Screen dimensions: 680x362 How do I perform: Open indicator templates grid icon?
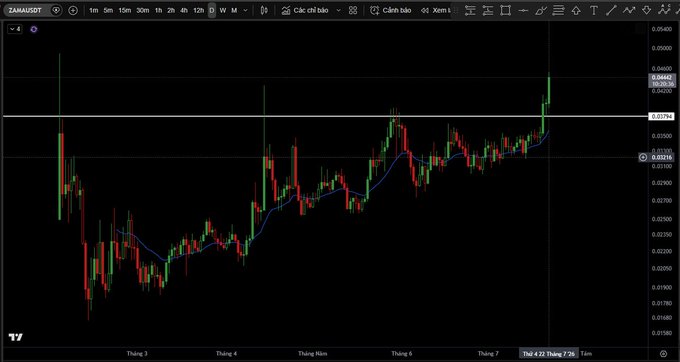pos(353,10)
